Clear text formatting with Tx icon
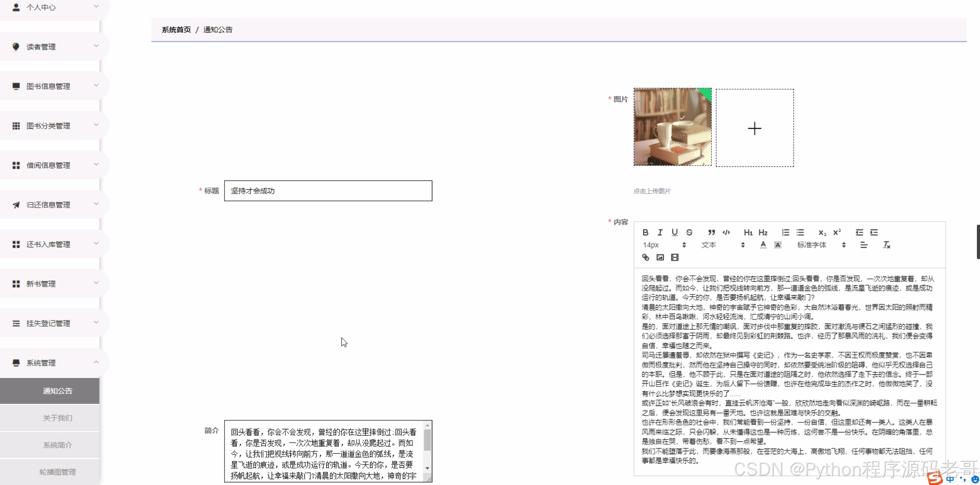Image resolution: width=980 pixels, height=485 pixels. click(x=886, y=245)
